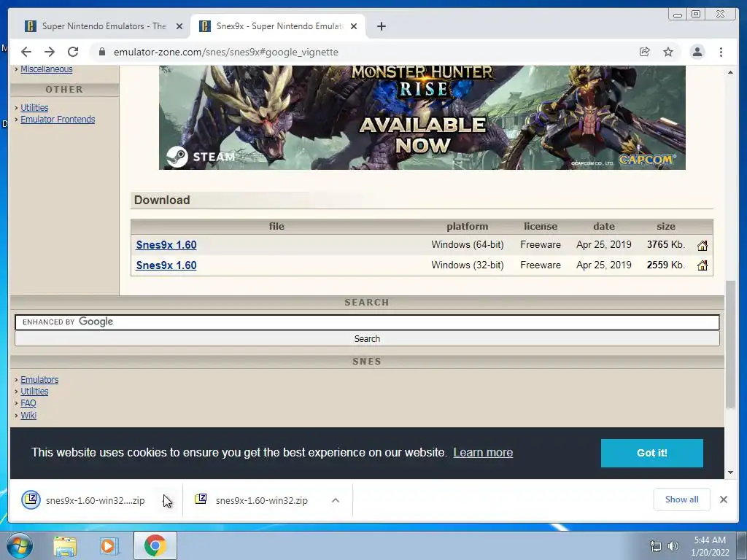747x560 pixels.
Task: Open a new browser tab
Action: (x=381, y=26)
